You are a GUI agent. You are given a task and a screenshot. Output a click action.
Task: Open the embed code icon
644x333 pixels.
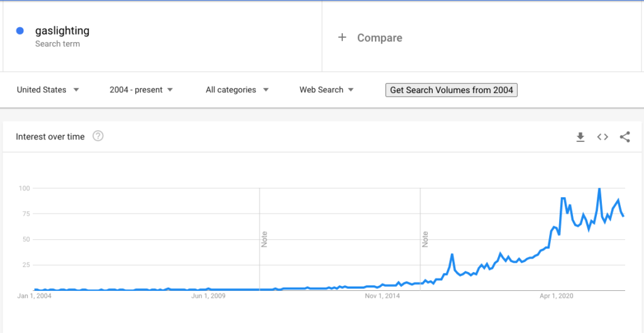pos(602,137)
